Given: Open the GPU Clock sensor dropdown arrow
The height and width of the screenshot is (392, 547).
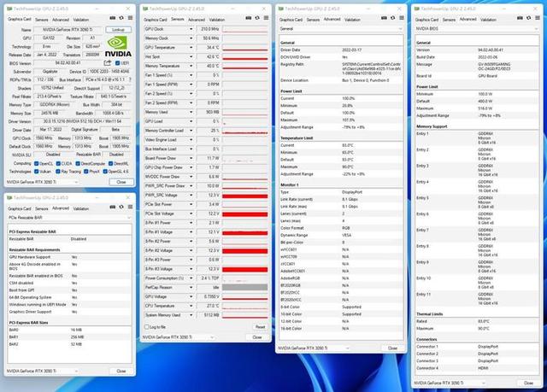Looking at the screenshot, I should click(191, 29).
